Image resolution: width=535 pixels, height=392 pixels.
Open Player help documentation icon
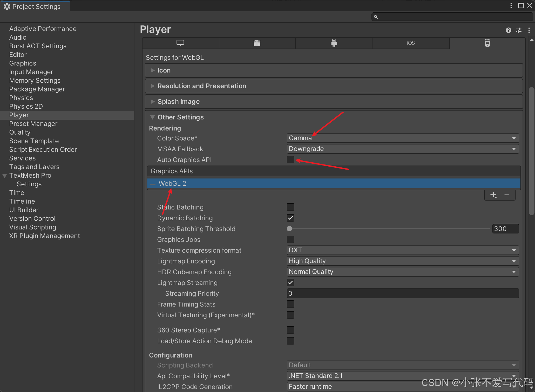click(508, 30)
